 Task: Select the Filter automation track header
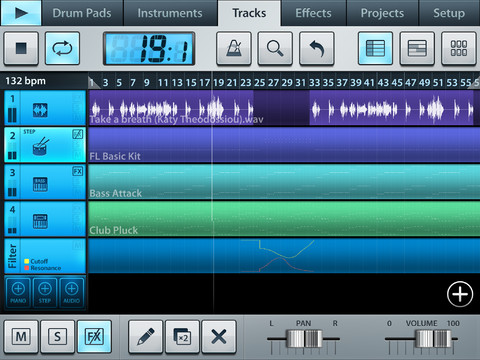click(x=45, y=256)
